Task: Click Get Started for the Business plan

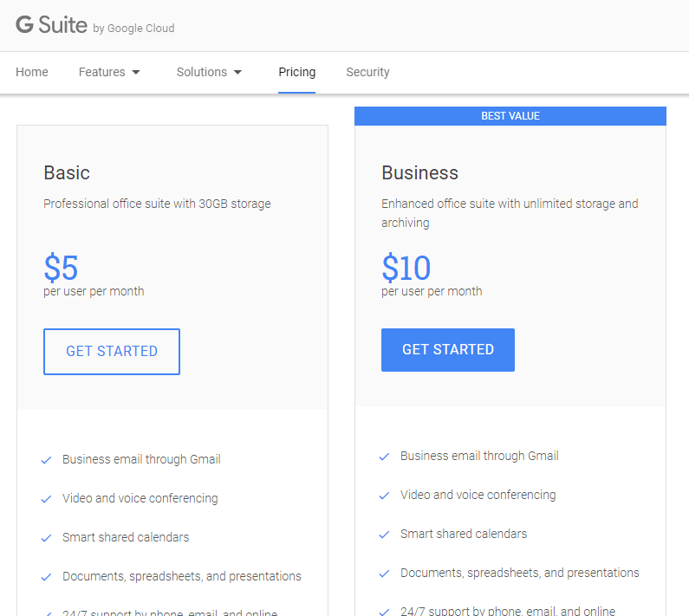Action: tap(448, 350)
